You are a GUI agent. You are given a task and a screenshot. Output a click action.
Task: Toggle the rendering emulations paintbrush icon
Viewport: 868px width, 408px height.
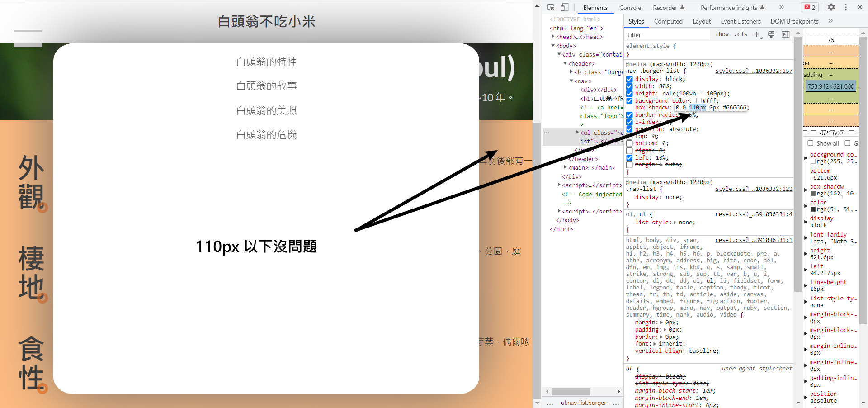click(x=771, y=34)
